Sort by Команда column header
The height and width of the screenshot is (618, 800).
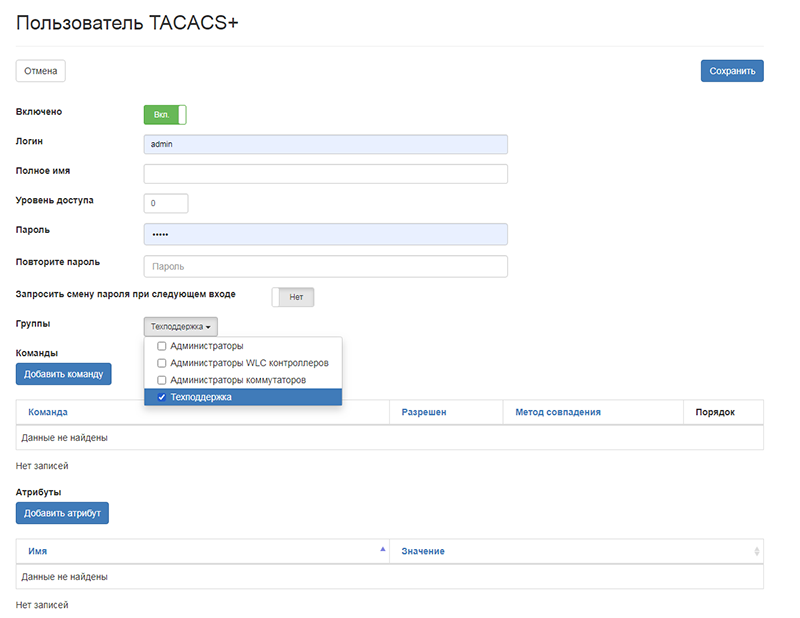click(48, 412)
